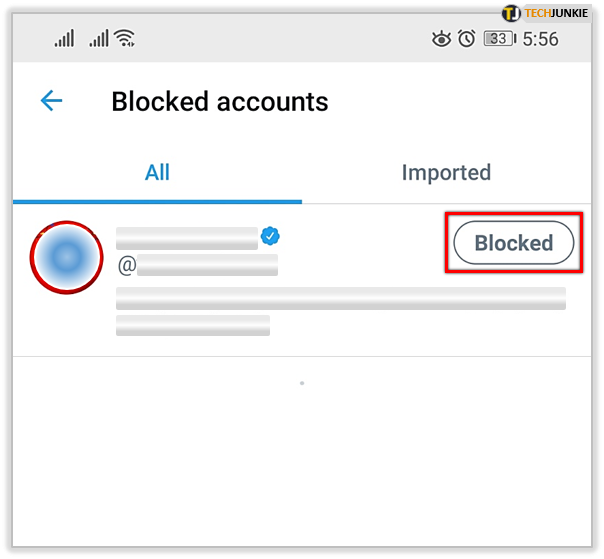
Task: Tap the Wi-Fi status icon
Action: tap(124, 39)
